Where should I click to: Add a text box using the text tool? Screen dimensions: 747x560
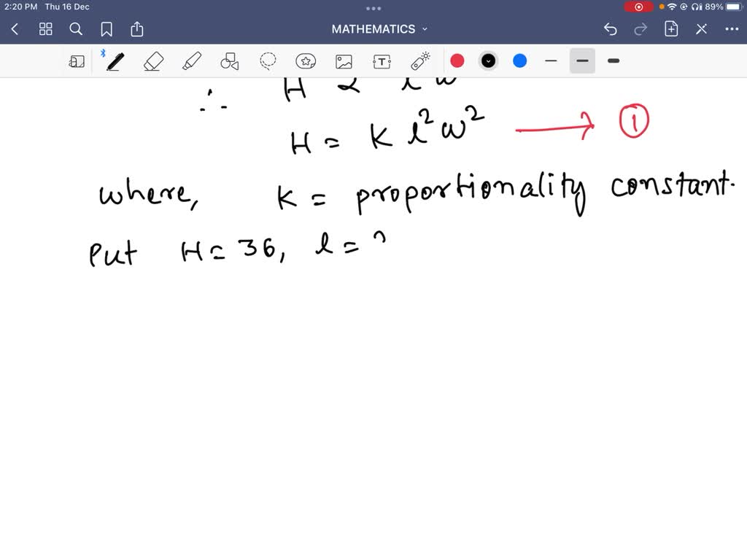click(x=382, y=61)
